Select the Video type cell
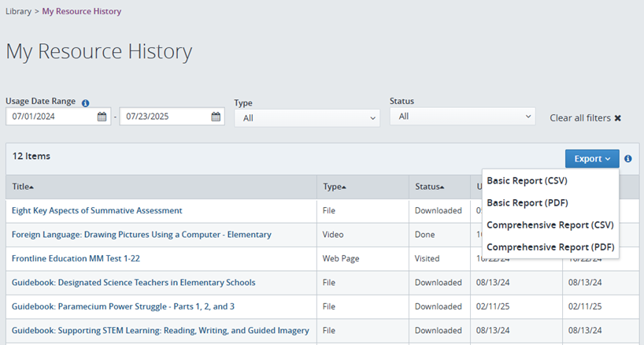The image size is (644, 345). [x=333, y=235]
